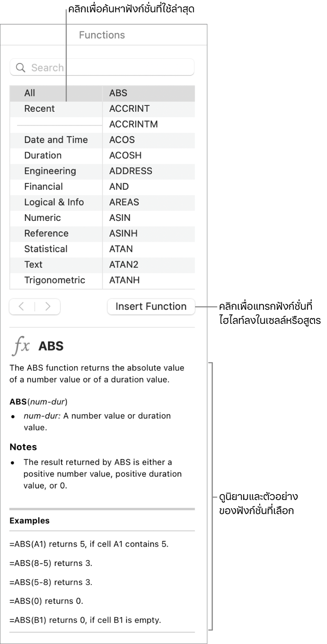Click the forward arrow navigation button
327x644 pixels.
tap(48, 307)
